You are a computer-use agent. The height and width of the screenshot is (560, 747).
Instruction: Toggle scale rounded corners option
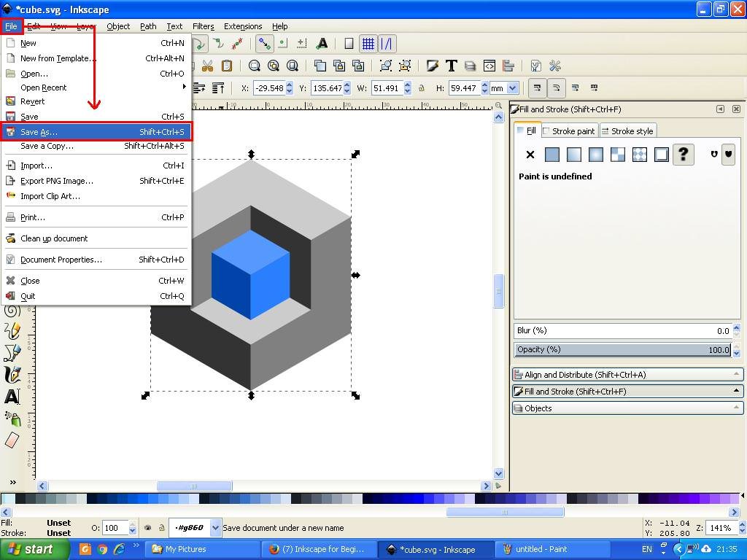click(x=556, y=87)
